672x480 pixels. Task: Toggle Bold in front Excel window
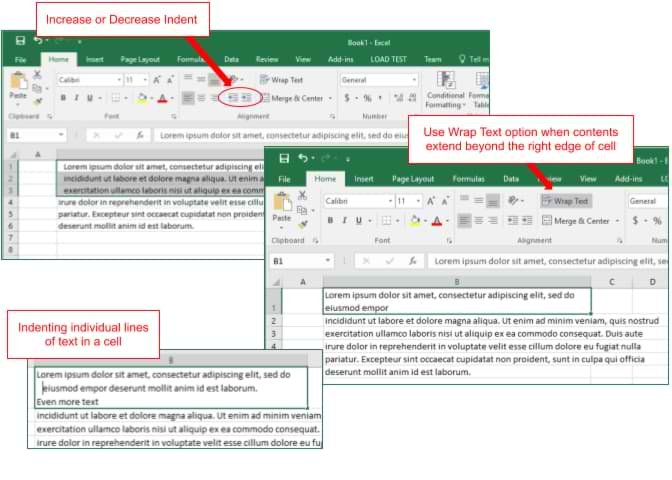point(330,221)
